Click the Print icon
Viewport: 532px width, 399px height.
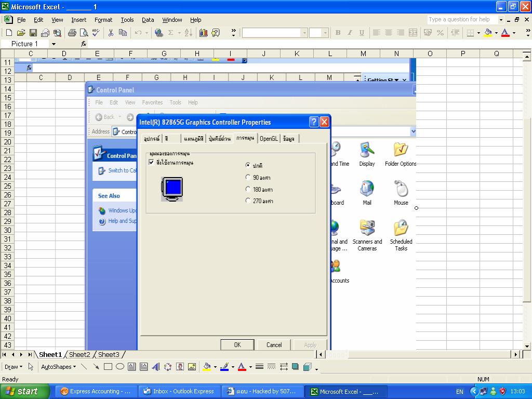[72, 33]
